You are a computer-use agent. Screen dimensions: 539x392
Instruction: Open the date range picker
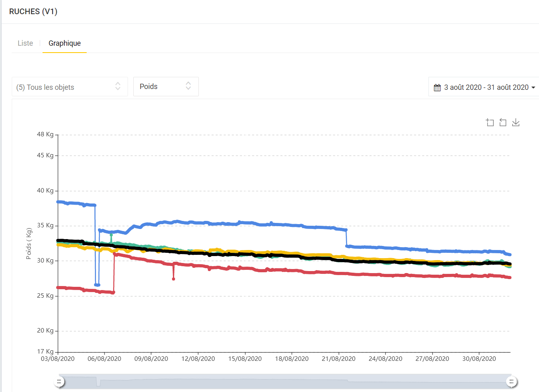point(484,87)
